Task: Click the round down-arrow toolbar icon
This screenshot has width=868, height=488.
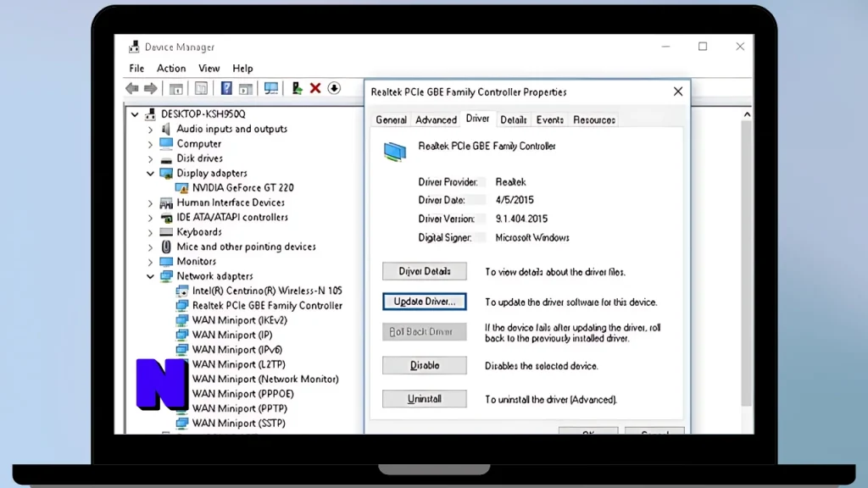Action: point(334,88)
